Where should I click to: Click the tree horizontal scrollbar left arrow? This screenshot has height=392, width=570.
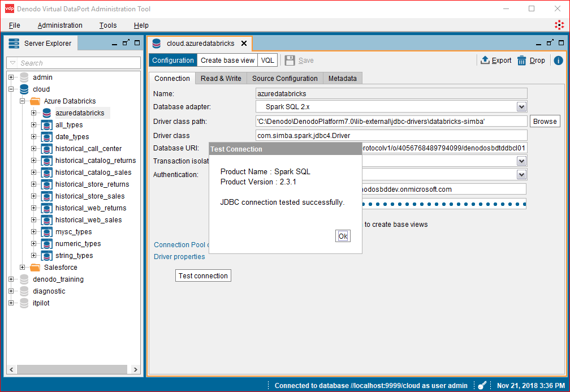12,369
